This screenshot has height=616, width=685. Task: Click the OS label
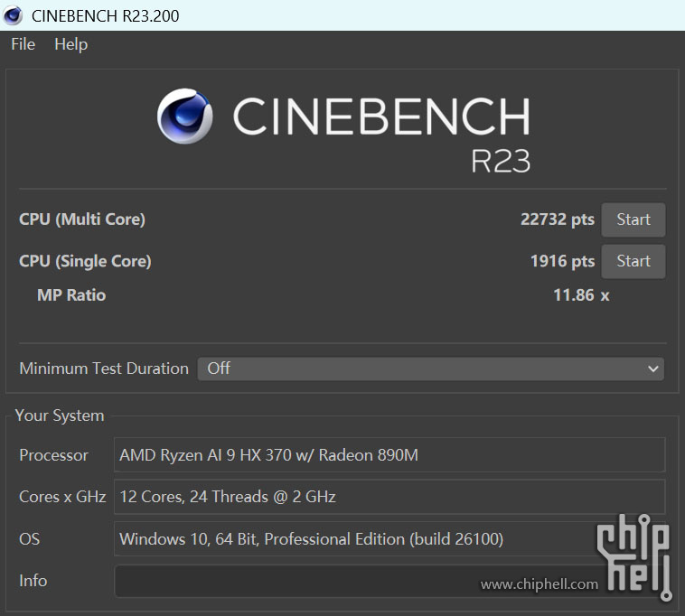point(29,538)
